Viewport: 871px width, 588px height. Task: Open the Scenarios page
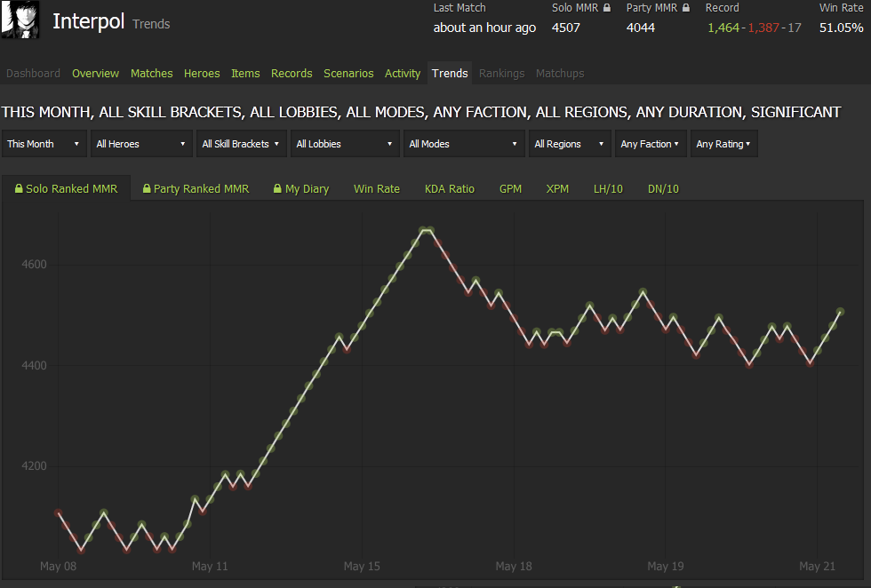(348, 74)
